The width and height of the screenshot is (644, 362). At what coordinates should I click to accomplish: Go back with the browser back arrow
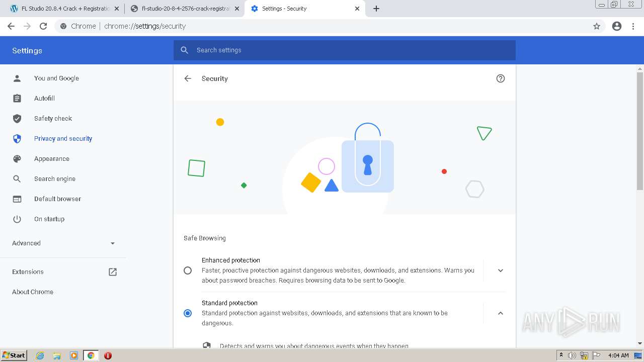pyautogui.click(x=11, y=26)
